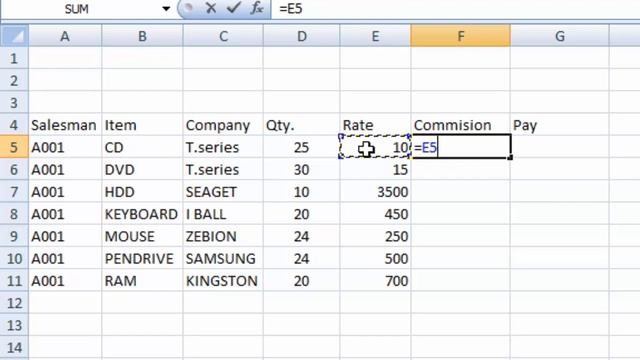Select row 13 header

[14, 325]
